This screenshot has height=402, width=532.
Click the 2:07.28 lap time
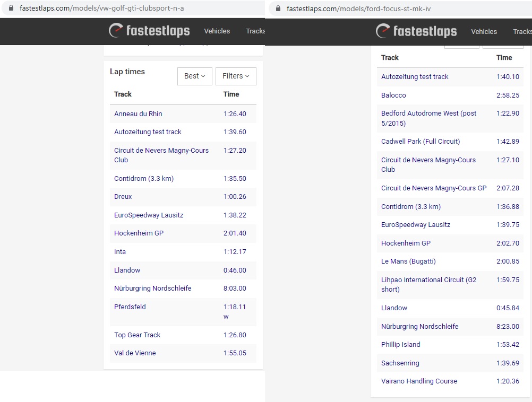click(x=508, y=188)
